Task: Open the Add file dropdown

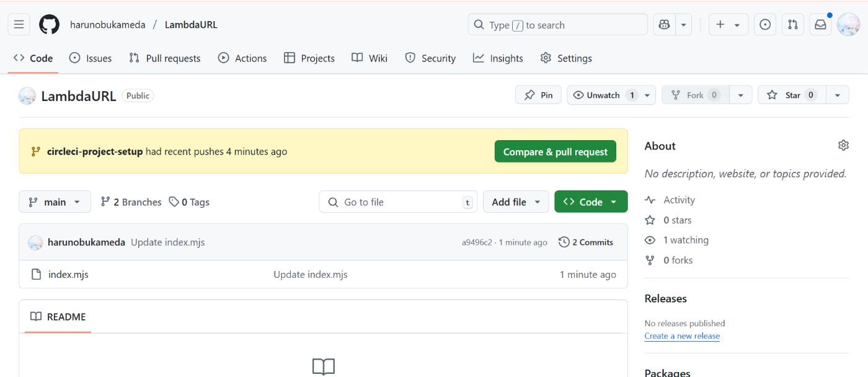Action: [x=516, y=202]
